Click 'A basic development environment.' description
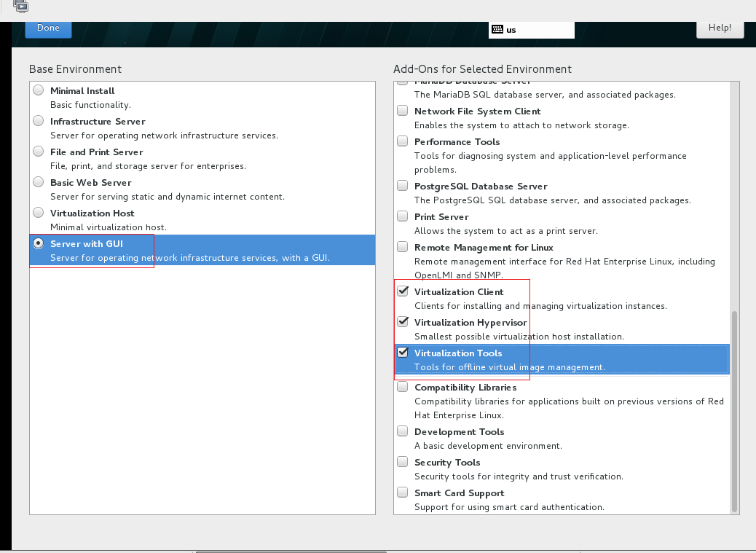This screenshot has height=553, width=756. [488, 446]
